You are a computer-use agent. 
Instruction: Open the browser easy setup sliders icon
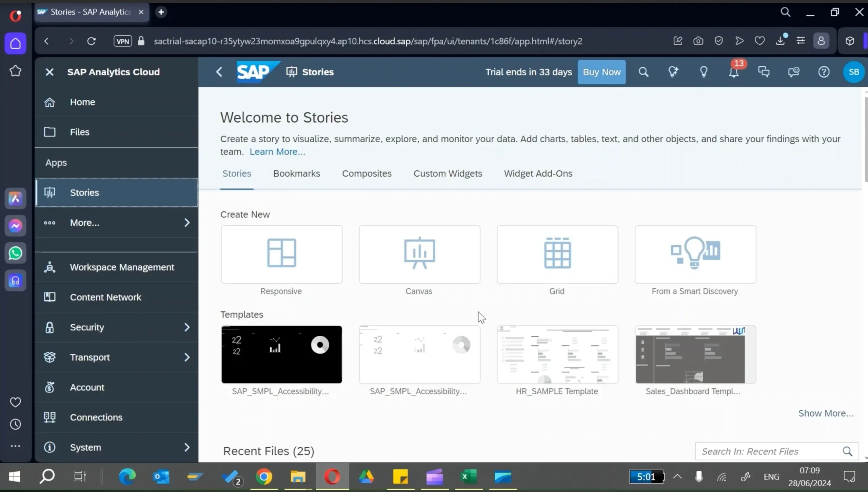pos(801,41)
